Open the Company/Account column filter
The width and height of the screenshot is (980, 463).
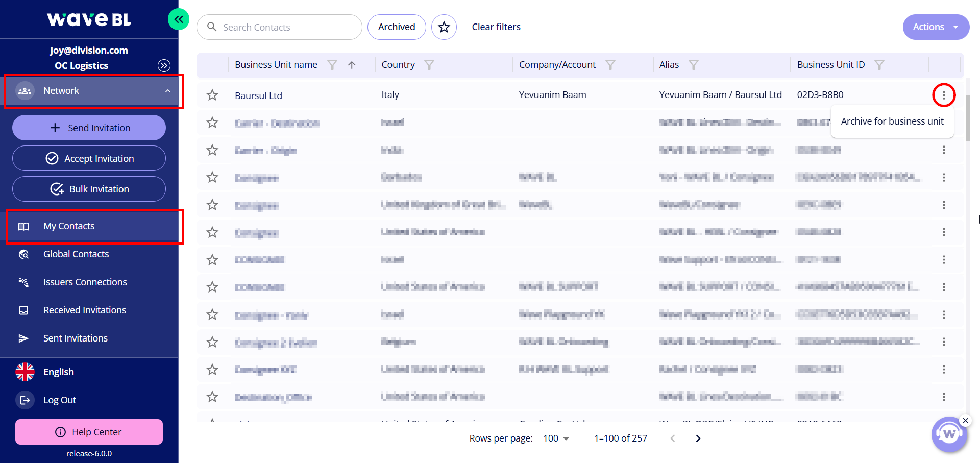(x=610, y=65)
